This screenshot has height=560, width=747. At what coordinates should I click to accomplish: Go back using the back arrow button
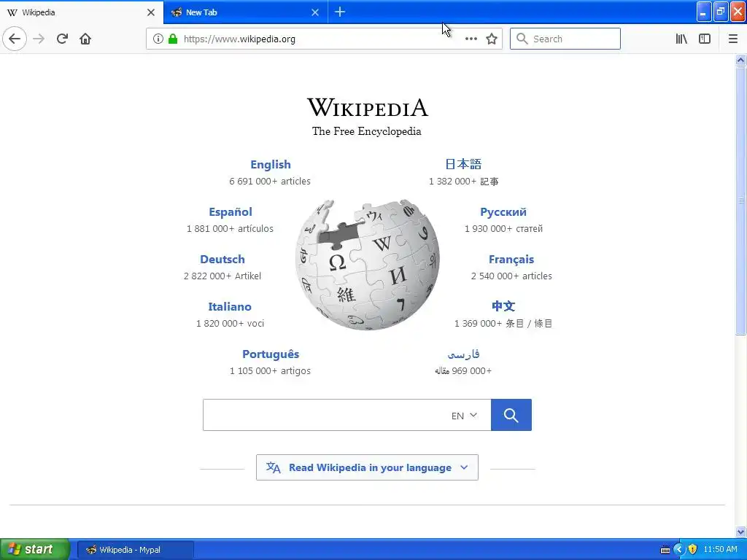click(15, 39)
